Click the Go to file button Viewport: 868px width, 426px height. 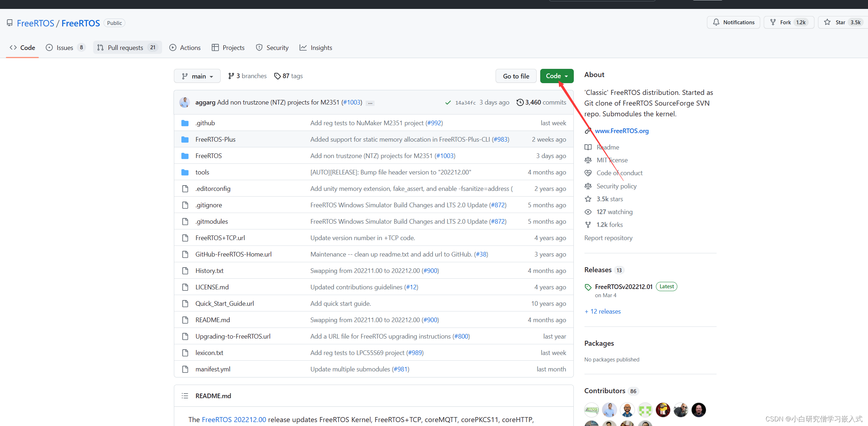pos(516,76)
